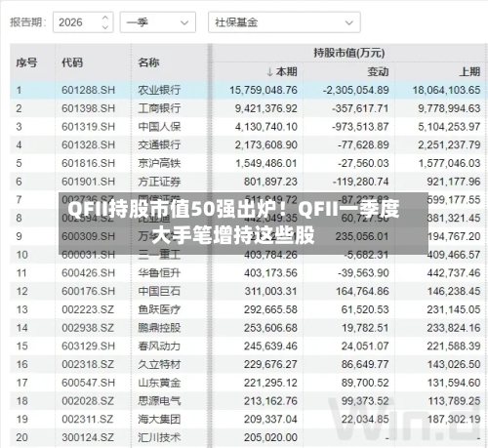
Task: Click value 15,759,048.76
Action: point(264,90)
